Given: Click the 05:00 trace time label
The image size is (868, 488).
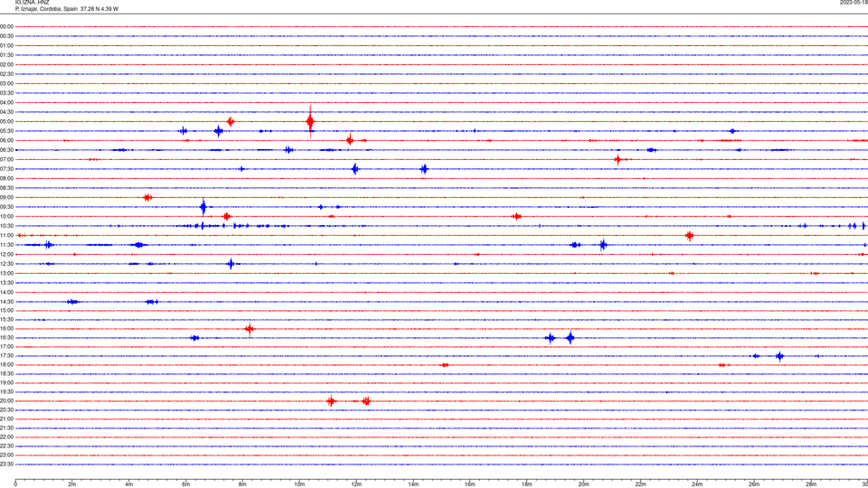Looking at the screenshot, I should point(6,122).
